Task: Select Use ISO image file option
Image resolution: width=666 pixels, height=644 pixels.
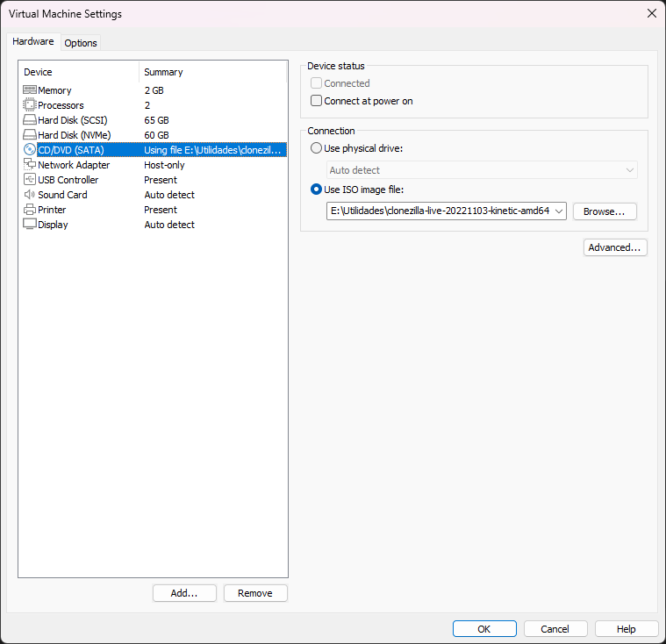Action: pos(317,190)
